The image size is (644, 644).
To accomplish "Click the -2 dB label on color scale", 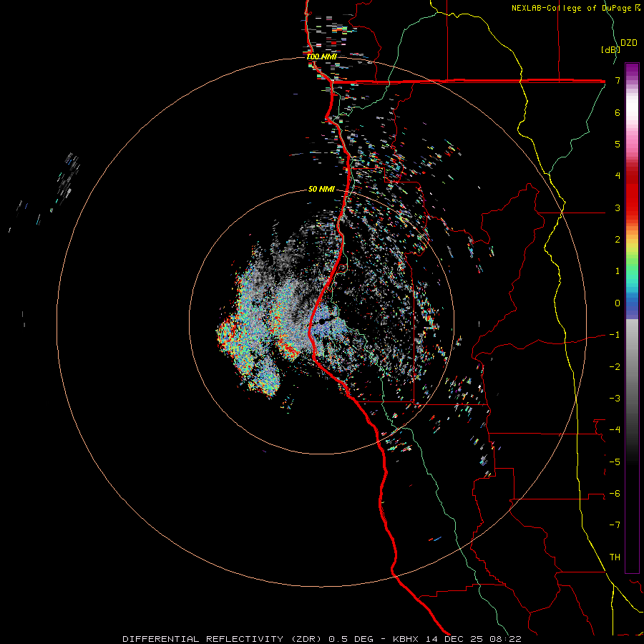I will tap(615, 366).
